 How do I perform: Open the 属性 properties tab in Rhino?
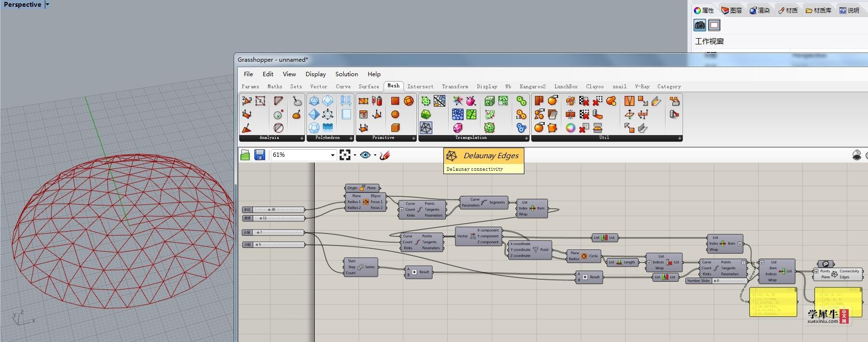[704, 10]
